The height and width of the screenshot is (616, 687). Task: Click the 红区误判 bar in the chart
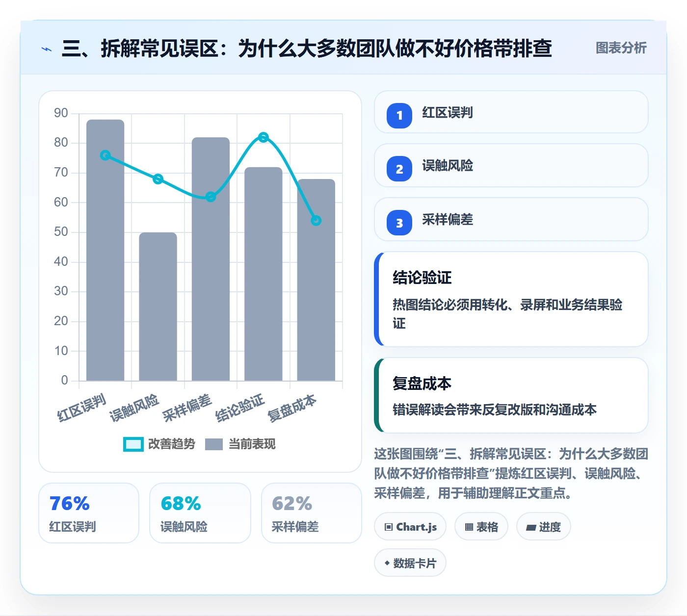pos(105,250)
